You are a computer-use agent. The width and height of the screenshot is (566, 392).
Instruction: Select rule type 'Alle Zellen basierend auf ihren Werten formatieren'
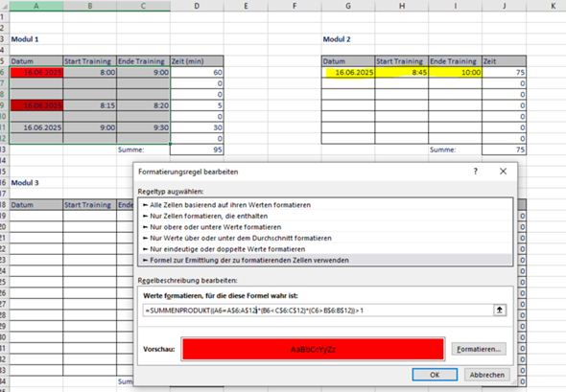230,205
